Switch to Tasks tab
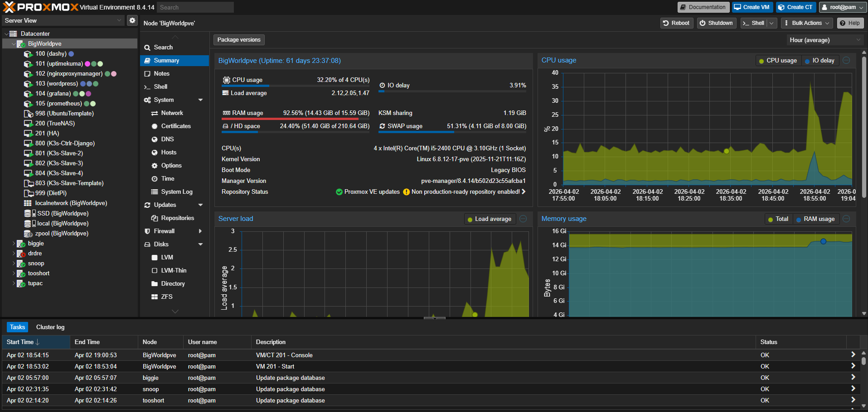 (x=17, y=327)
